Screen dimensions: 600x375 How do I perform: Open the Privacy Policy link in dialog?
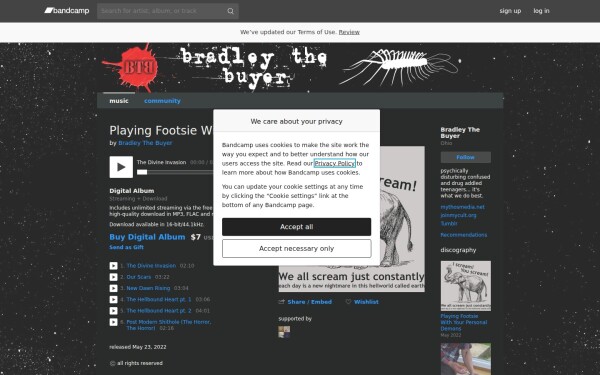pos(335,163)
